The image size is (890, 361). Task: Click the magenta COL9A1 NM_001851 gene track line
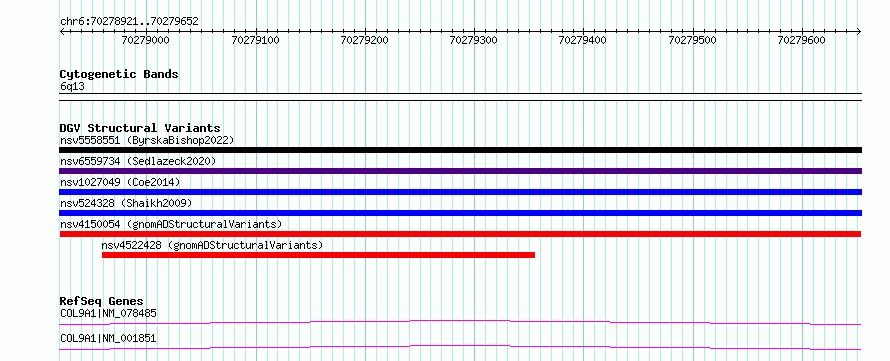(460, 347)
